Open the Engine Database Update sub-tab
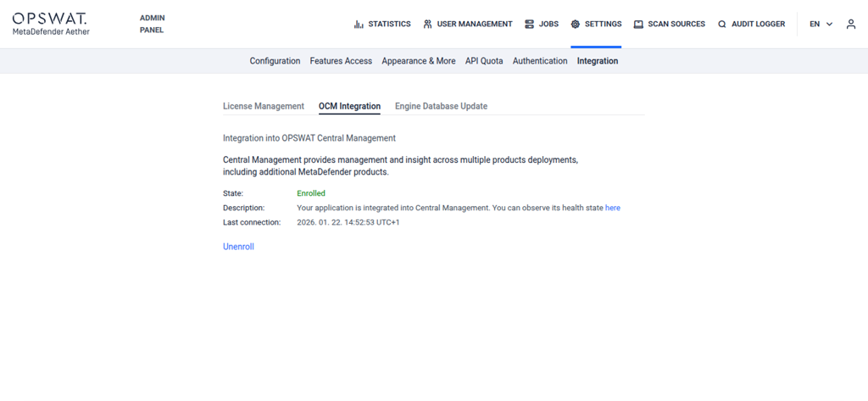Image resolution: width=868 pixels, height=401 pixels. 441,106
